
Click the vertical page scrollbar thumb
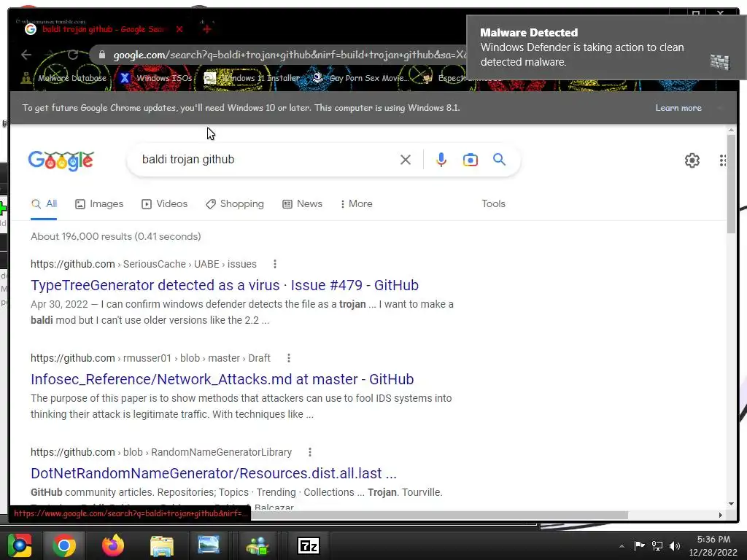tap(731, 183)
